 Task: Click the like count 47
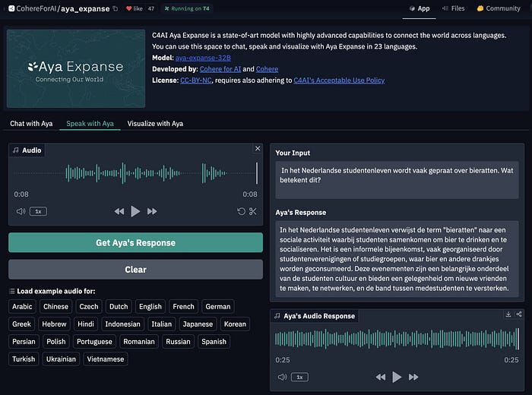point(151,8)
